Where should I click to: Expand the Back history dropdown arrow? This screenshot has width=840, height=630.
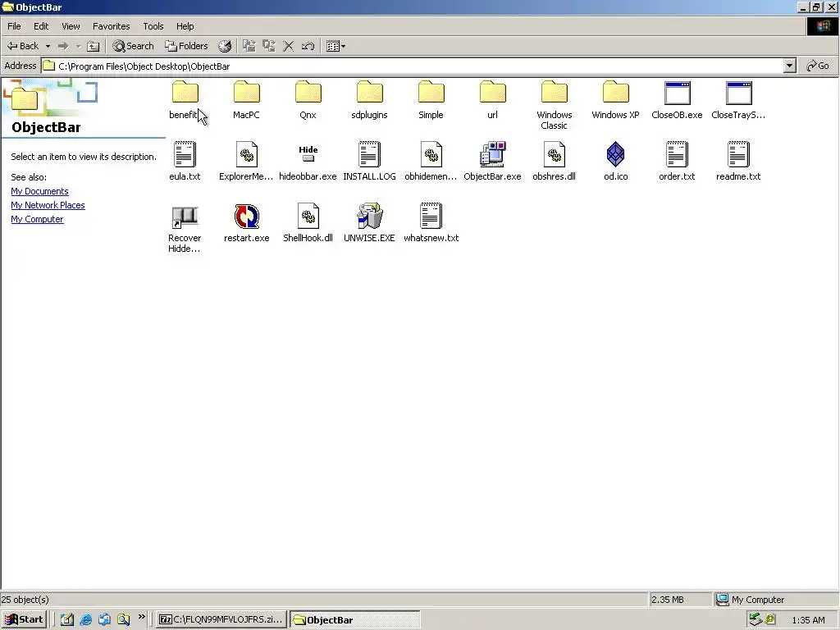48,46
